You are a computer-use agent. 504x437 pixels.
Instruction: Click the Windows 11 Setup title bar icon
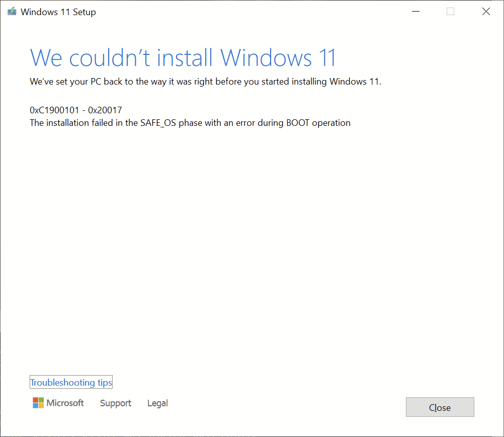point(12,12)
